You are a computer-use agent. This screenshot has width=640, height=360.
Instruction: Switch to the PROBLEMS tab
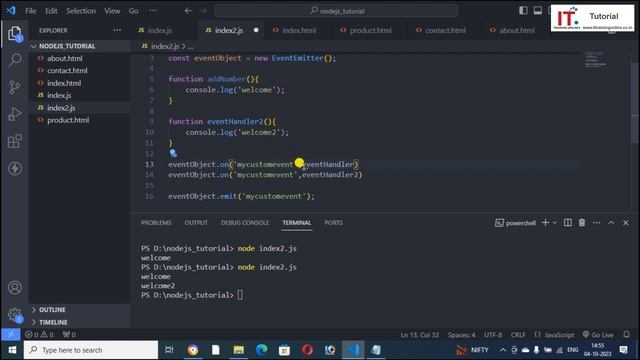156,222
